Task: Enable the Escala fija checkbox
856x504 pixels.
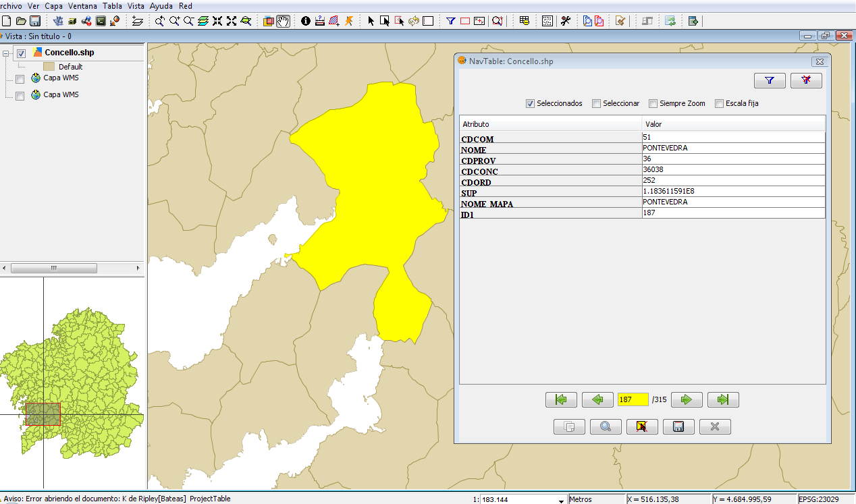Action: click(x=719, y=104)
